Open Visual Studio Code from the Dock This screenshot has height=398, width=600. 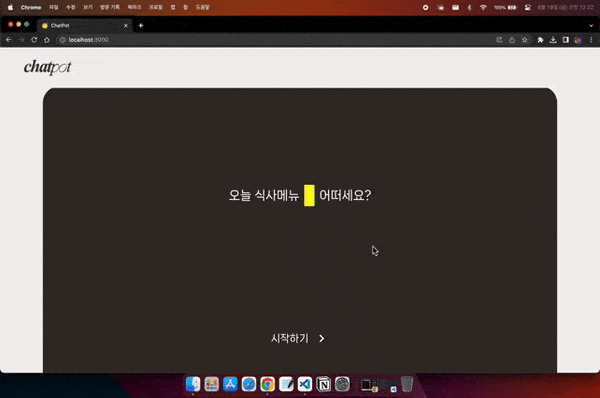coord(305,384)
